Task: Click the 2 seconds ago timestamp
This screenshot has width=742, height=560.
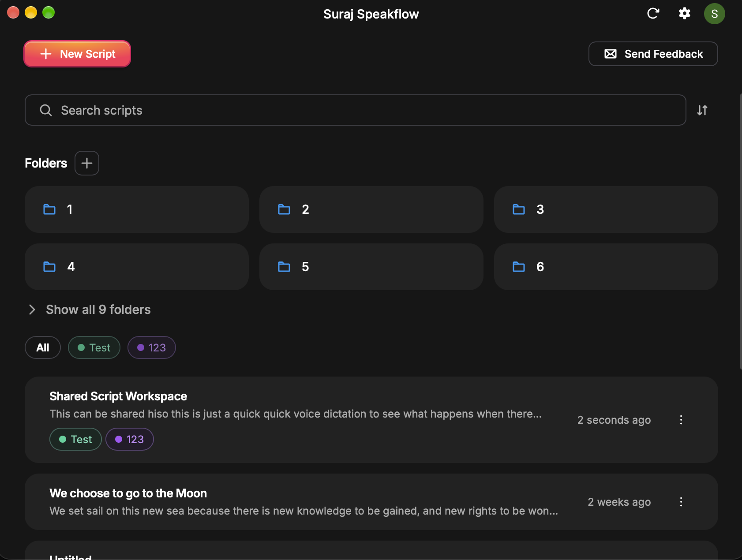Action: coord(614,420)
